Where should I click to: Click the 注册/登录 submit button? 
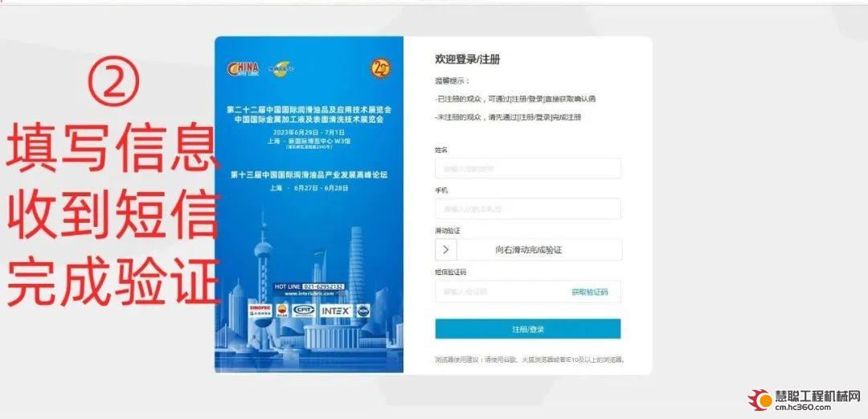(527, 329)
